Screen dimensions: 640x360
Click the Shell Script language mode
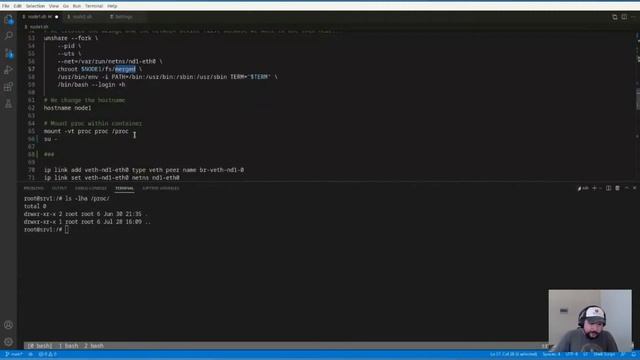tap(604, 354)
